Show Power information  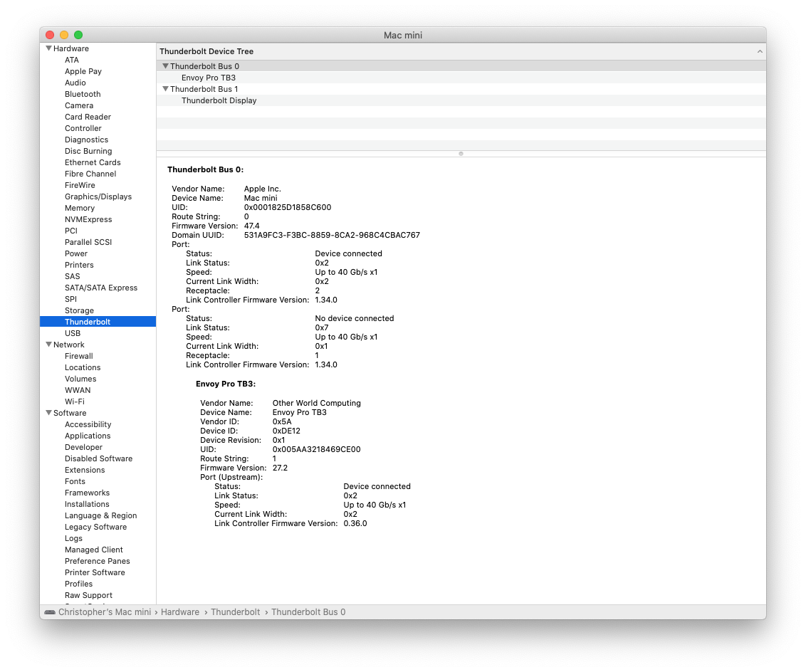[x=76, y=254]
